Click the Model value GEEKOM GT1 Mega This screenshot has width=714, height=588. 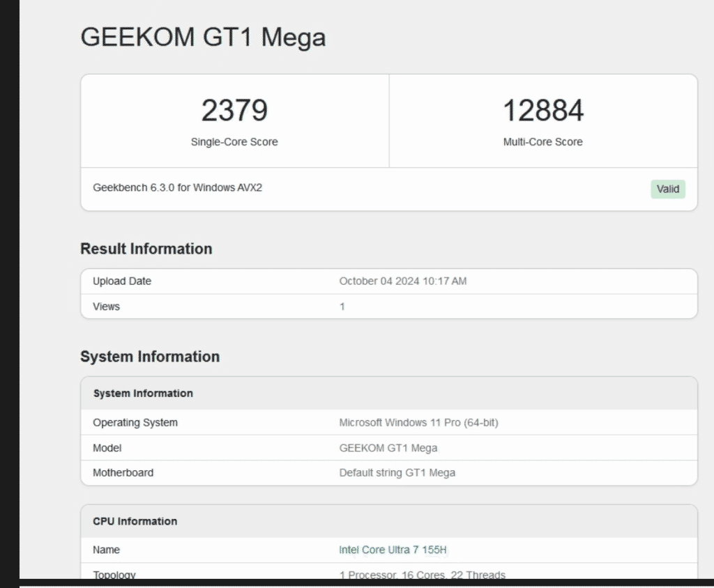(x=388, y=448)
